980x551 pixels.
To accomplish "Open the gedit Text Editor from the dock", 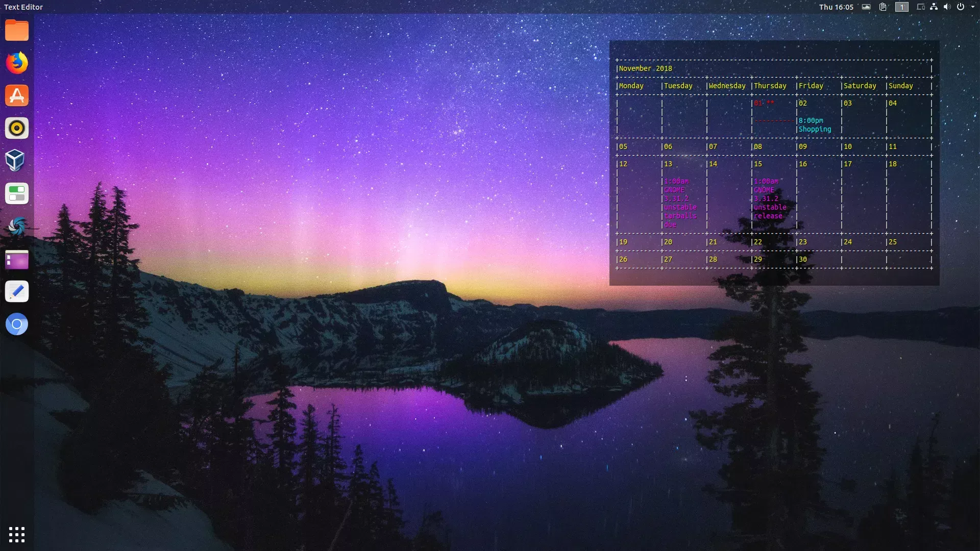I will (17, 291).
